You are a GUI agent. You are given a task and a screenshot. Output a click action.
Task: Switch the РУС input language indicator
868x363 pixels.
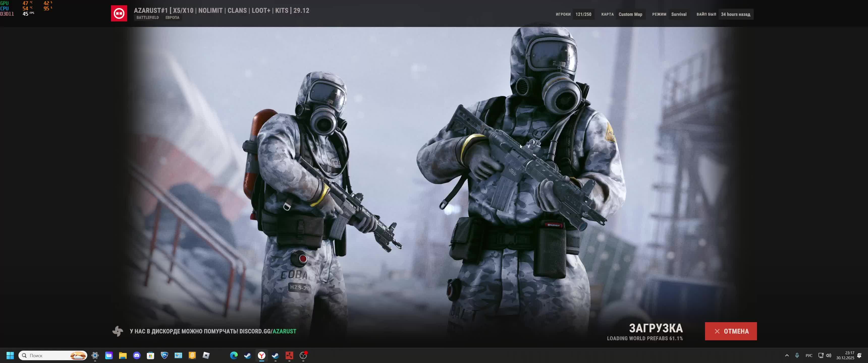click(809, 355)
